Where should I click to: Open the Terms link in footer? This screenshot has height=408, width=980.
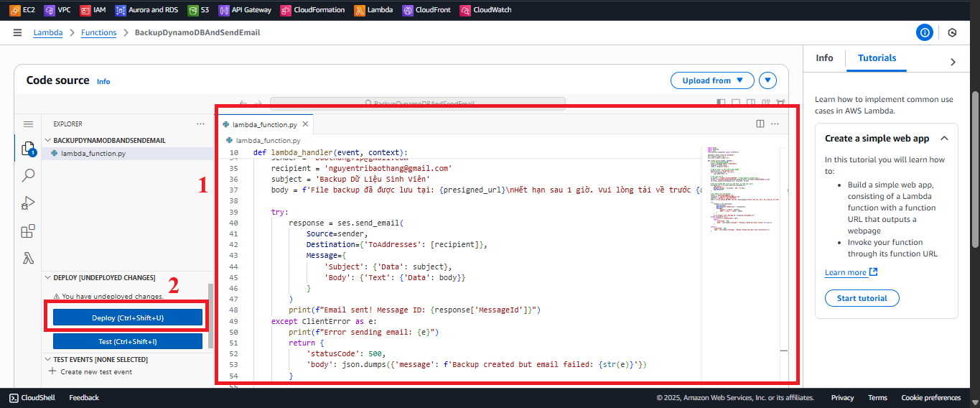pos(877,397)
